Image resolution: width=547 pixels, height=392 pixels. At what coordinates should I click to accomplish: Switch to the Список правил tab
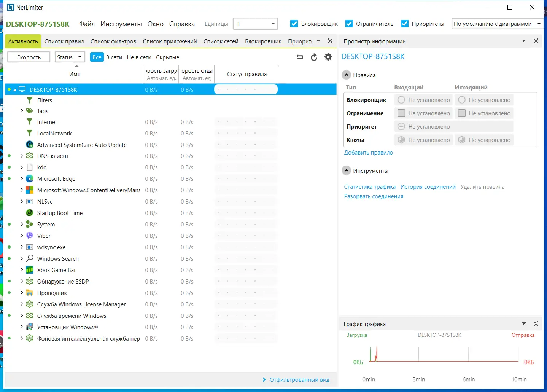64,41
